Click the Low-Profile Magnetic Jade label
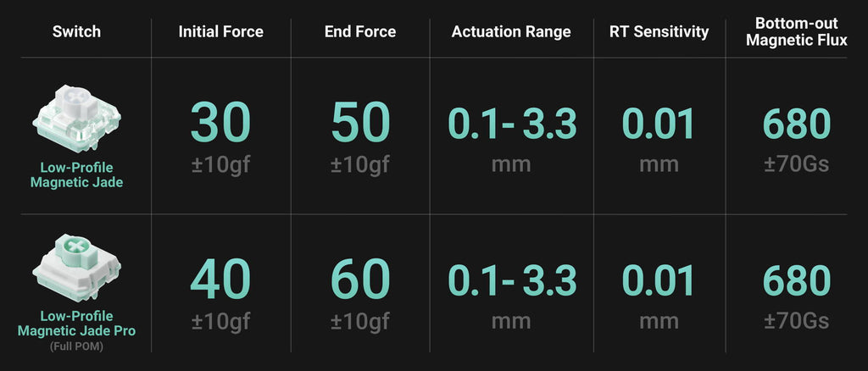Viewport: 868px width, 371px height. click(x=76, y=174)
